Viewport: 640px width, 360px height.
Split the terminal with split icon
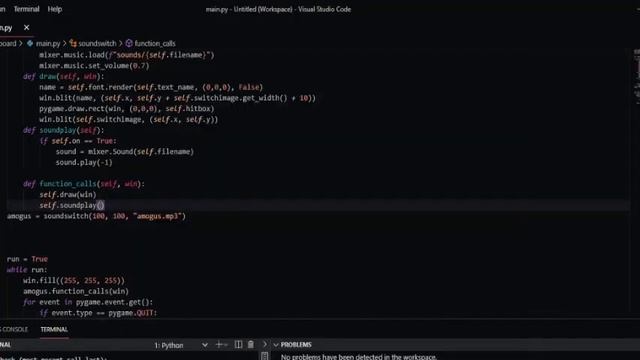(x=238, y=345)
